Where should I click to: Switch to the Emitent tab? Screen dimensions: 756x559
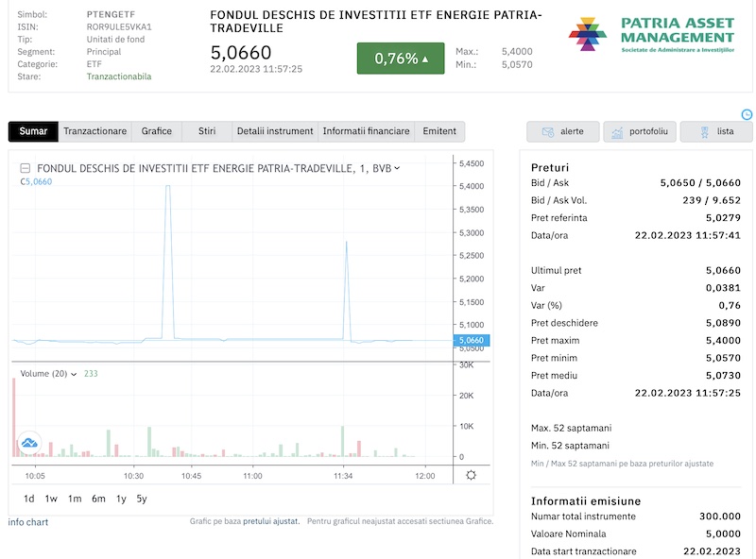tap(439, 131)
